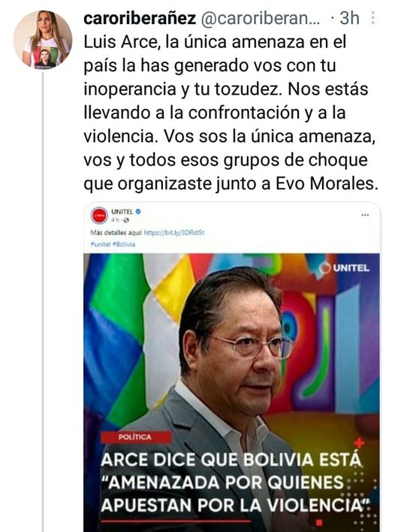
Task: Open the UNITEL page name in embedded post
Action: (122, 212)
